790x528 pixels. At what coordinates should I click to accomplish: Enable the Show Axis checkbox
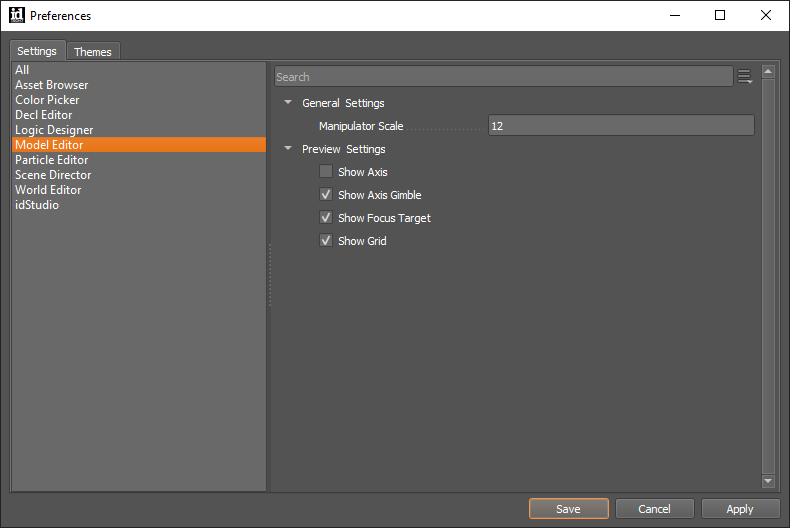[326, 172]
